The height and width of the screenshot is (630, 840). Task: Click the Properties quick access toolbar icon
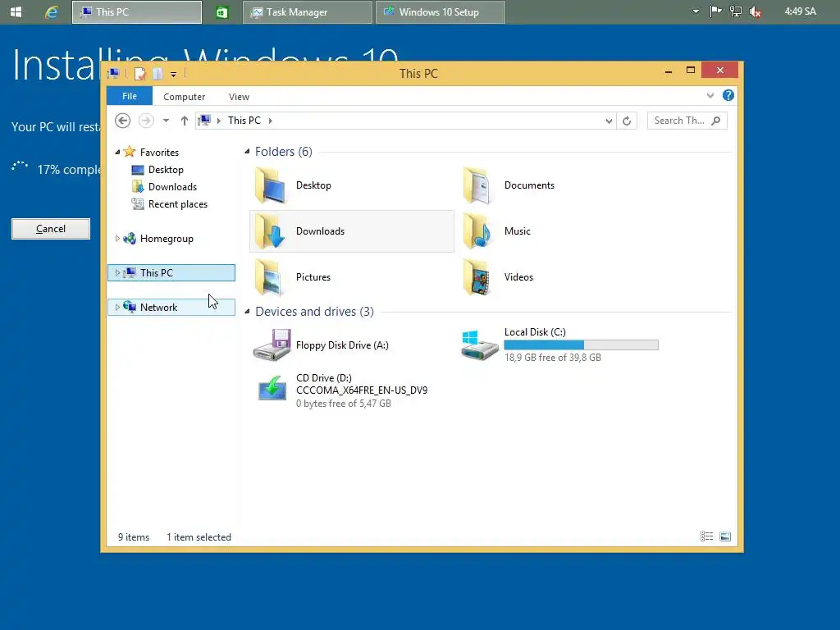pos(139,73)
